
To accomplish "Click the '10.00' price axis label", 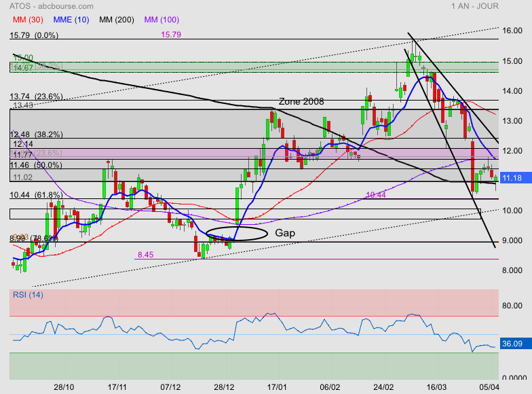I will point(512,211).
